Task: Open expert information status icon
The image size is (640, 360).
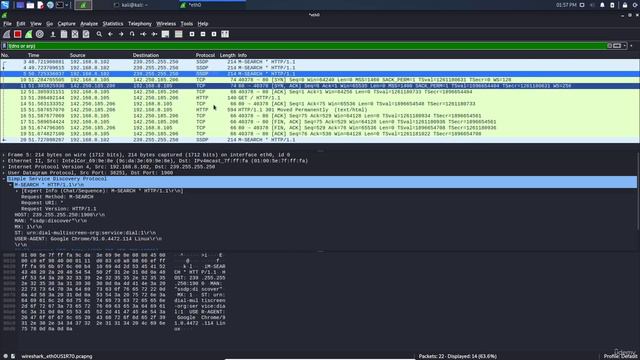Action: click(5, 356)
